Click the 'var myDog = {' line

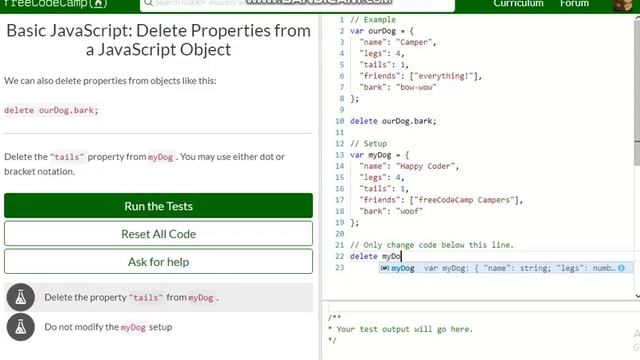tap(380, 155)
